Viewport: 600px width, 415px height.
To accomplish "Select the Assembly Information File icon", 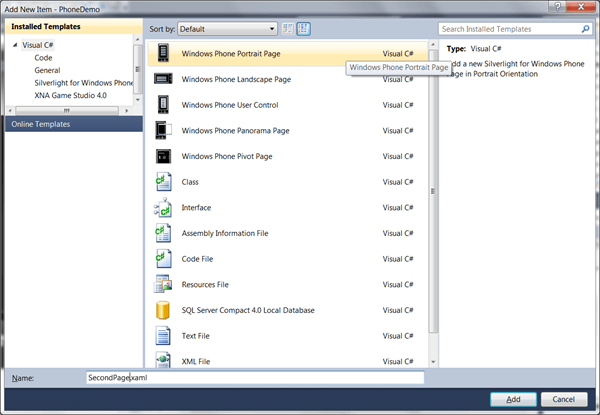I will click(163, 233).
